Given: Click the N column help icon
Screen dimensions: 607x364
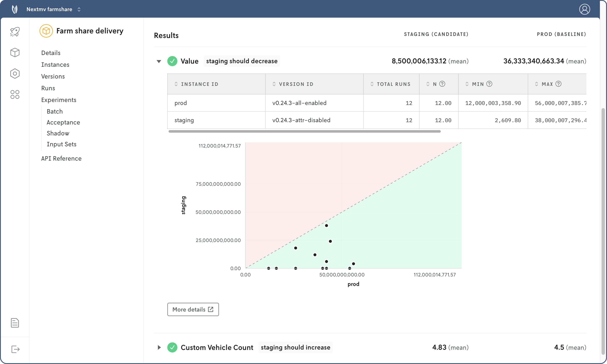Looking at the screenshot, I should (442, 84).
